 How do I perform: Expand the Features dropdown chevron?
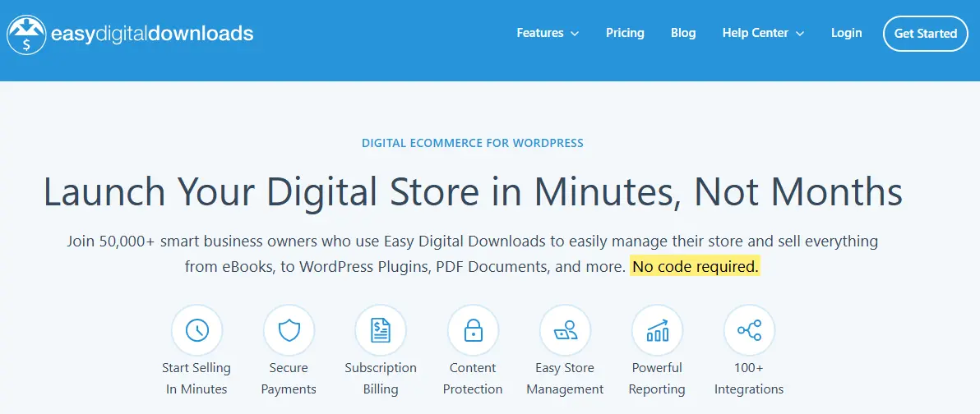coord(575,34)
